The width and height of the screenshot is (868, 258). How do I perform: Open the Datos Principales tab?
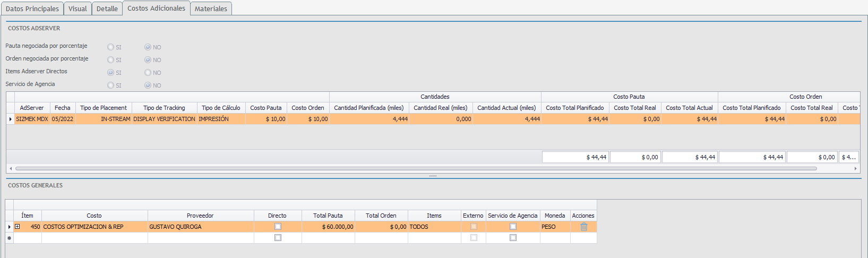(x=32, y=8)
